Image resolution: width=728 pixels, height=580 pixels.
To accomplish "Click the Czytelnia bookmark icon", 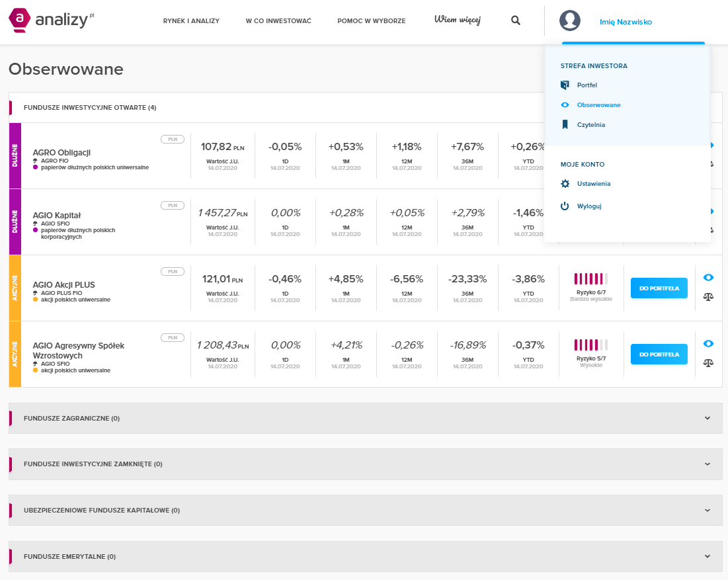I will [565, 124].
